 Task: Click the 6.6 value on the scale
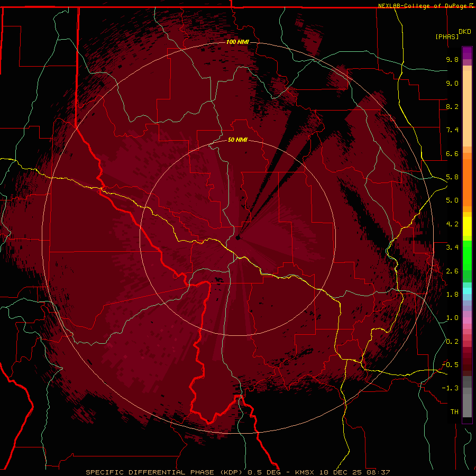point(452,153)
